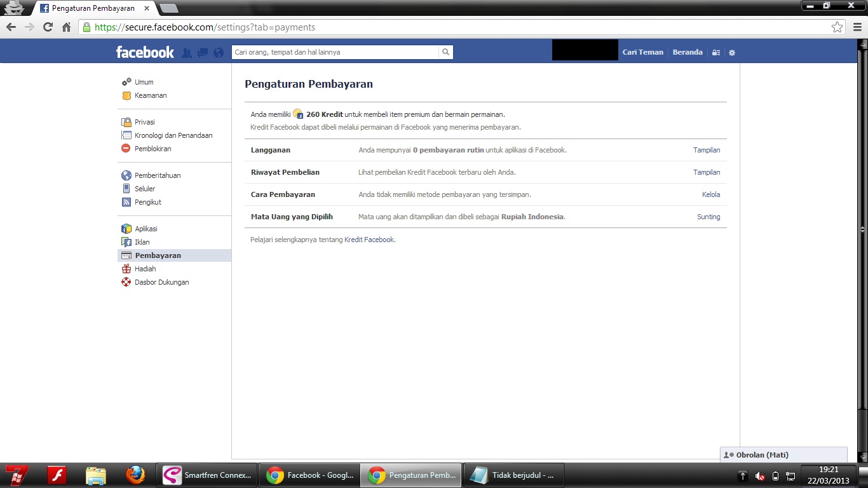Screen dimensions: 868x488
Task: Bookmark page with star icon
Action: [837, 27]
